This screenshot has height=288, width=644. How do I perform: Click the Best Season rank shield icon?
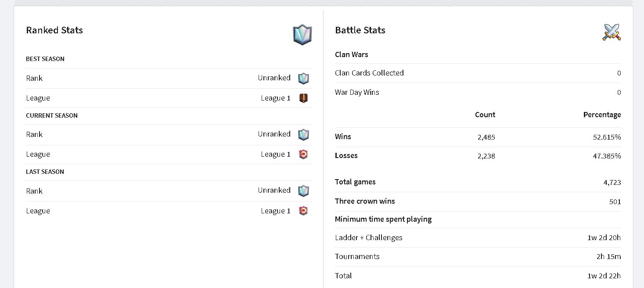[x=303, y=78]
